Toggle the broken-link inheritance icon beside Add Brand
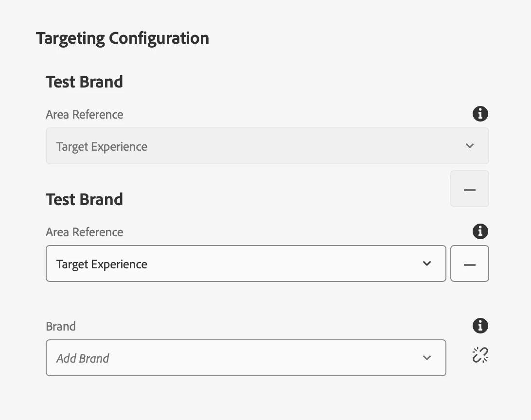 point(480,355)
